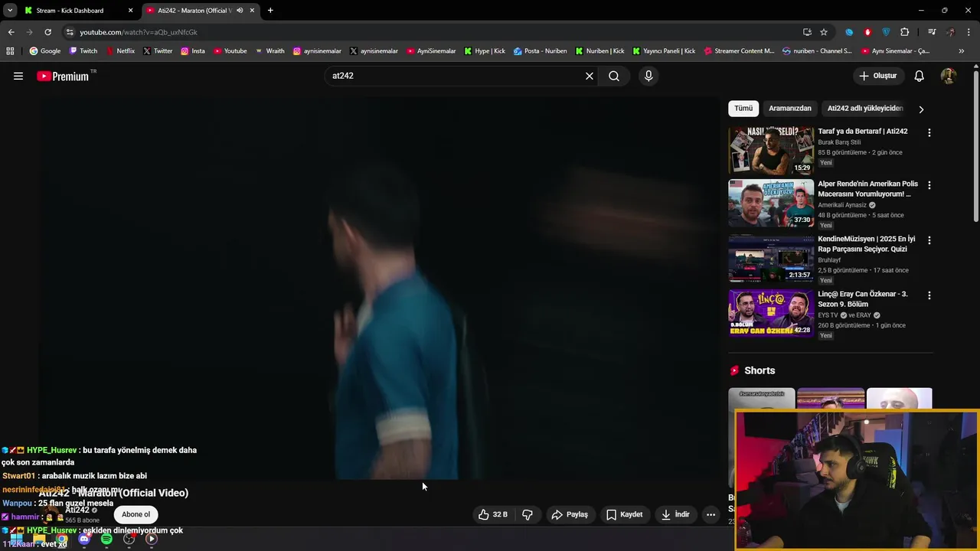Open options for Linç@ Eray Can video
This screenshot has height=551, width=980.
tap(929, 295)
